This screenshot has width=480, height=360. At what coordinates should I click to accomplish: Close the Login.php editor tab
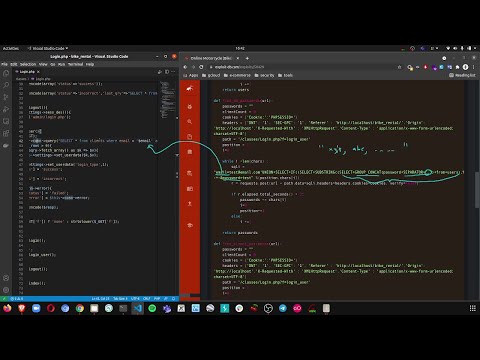coord(38,72)
